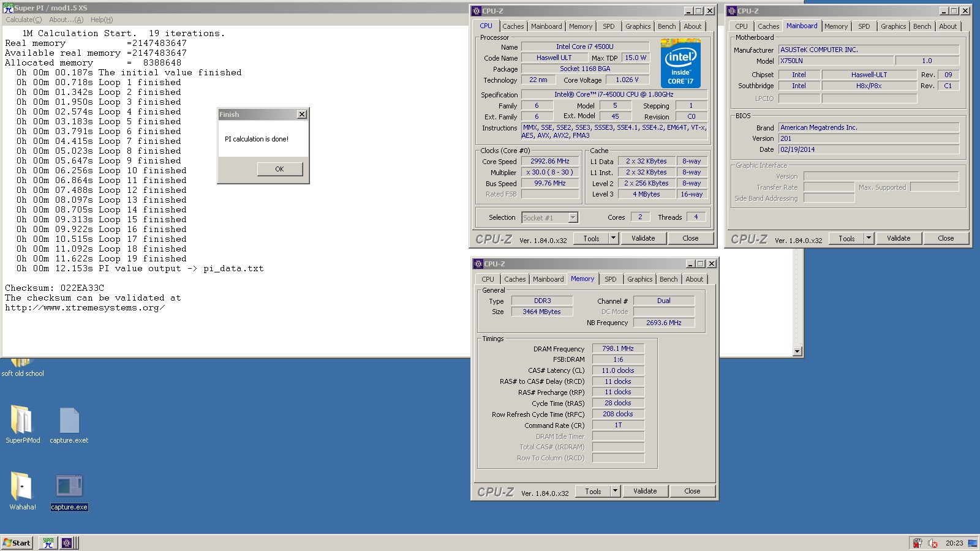Close the Finish dialog with X

(301, 114)
